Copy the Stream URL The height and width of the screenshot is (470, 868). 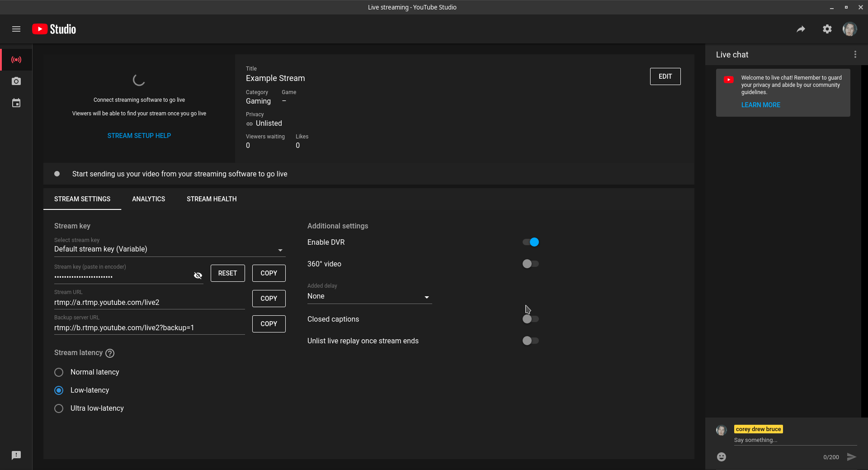269,299
